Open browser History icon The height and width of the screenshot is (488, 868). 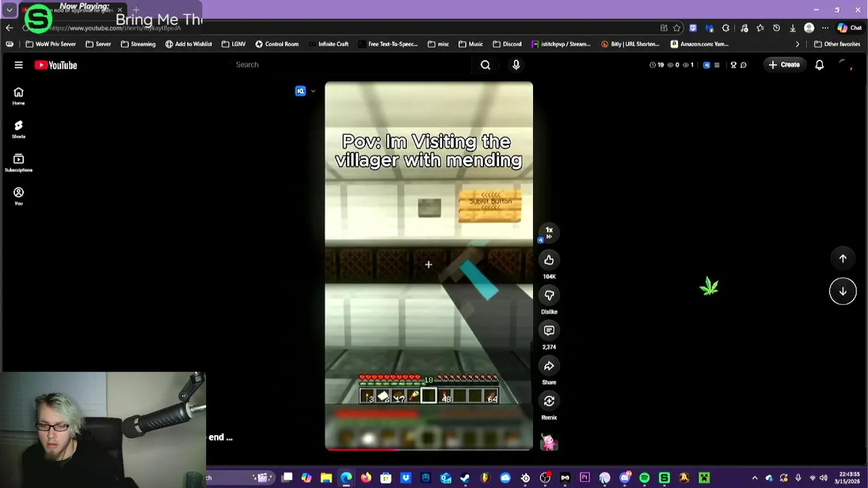click(776, 28)
